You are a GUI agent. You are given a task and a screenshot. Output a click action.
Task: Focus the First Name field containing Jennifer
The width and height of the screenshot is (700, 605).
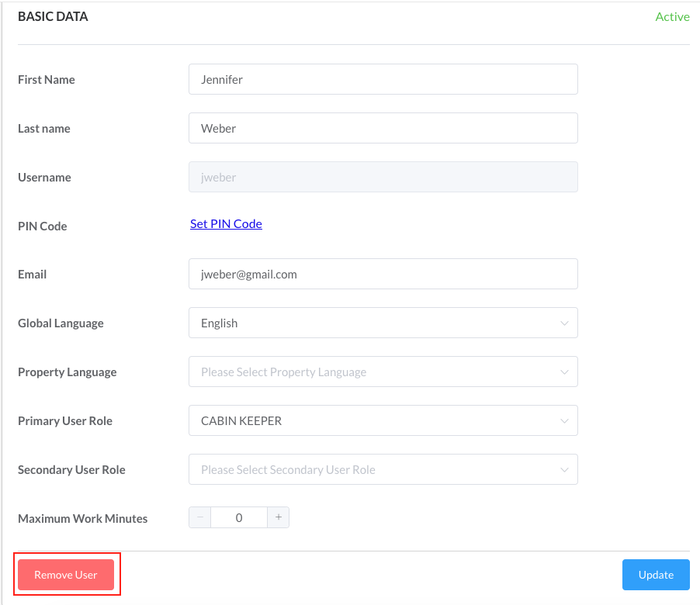pyautogui.click(x=383, y=79)
